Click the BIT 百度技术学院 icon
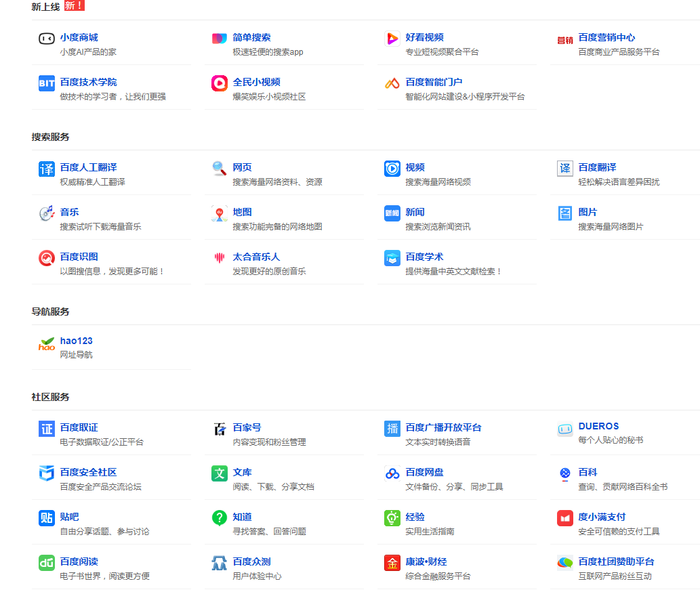Screen dimensions: 700x594 point(47,83)
